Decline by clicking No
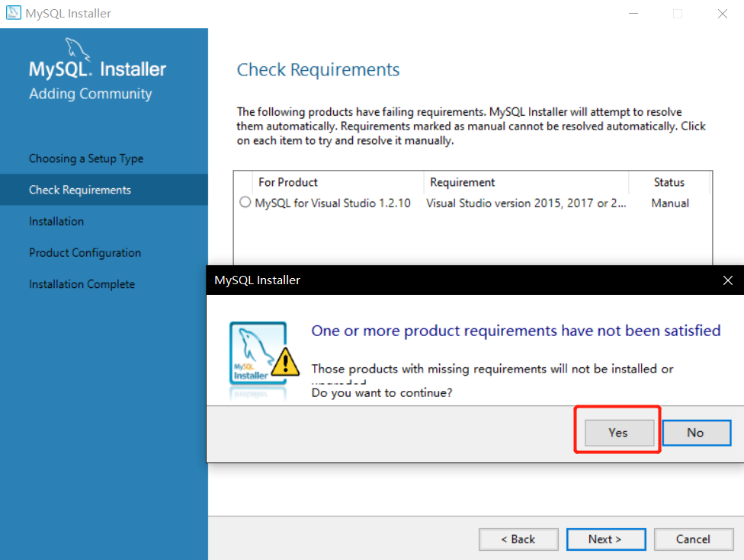The height and width of the screenshot is (560, 744). pos(696,433)
